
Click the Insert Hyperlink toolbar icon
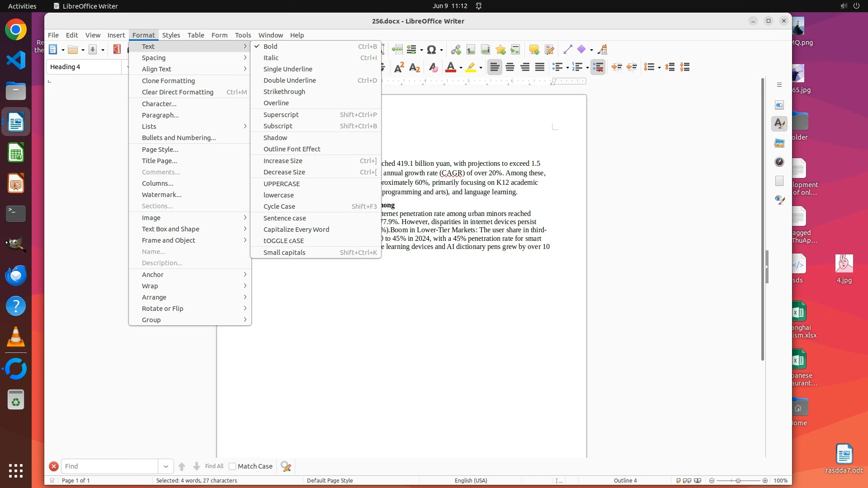click(455, 50)
